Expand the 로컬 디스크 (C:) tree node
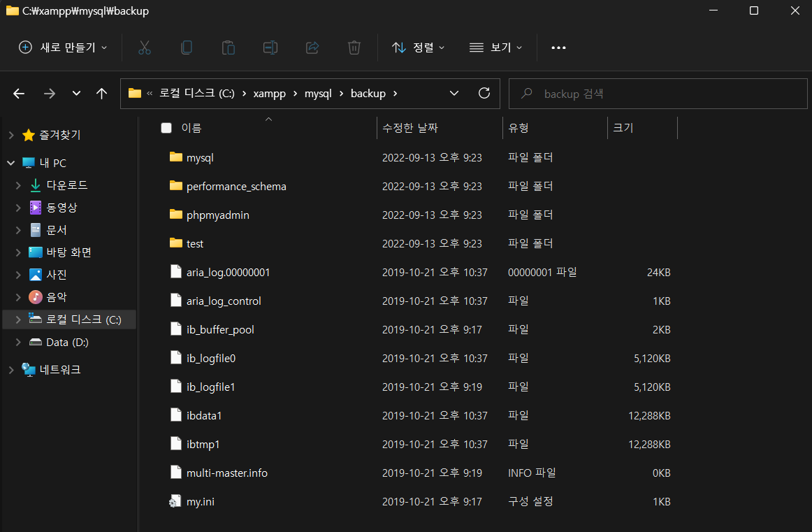812x532 pixels. pos(18,319)
